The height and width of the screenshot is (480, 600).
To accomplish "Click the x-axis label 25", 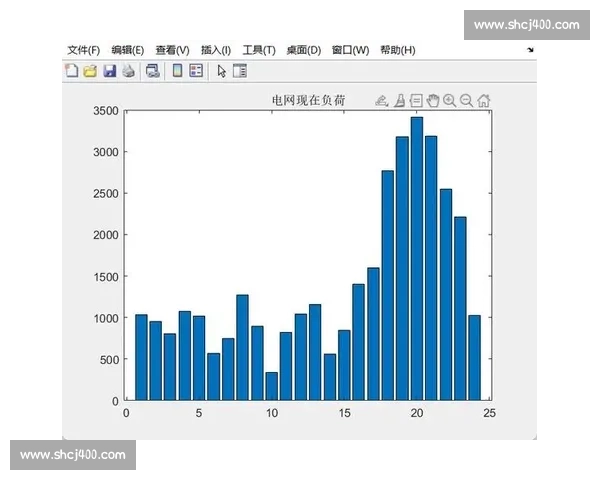I will 489,413.
